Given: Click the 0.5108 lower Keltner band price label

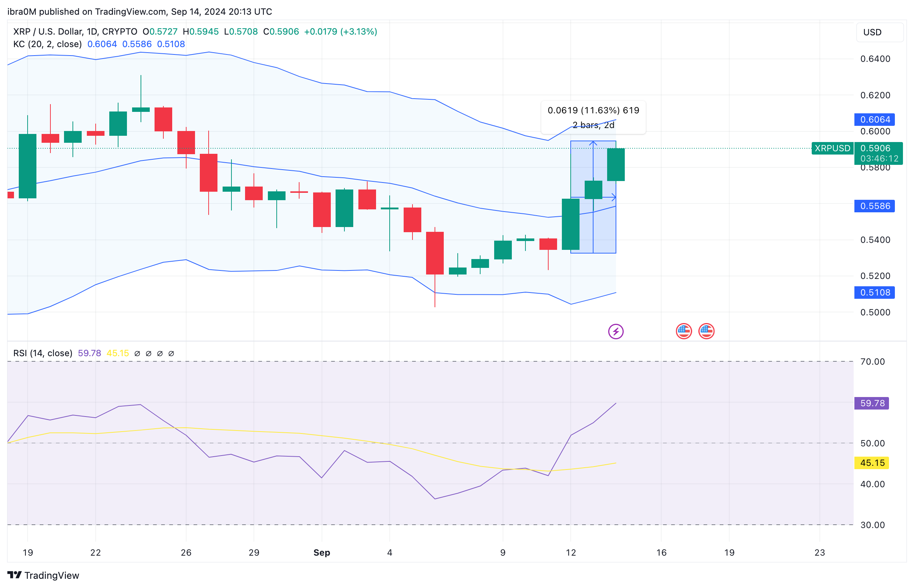Looking at the screenshot, I should pos(874,293).
